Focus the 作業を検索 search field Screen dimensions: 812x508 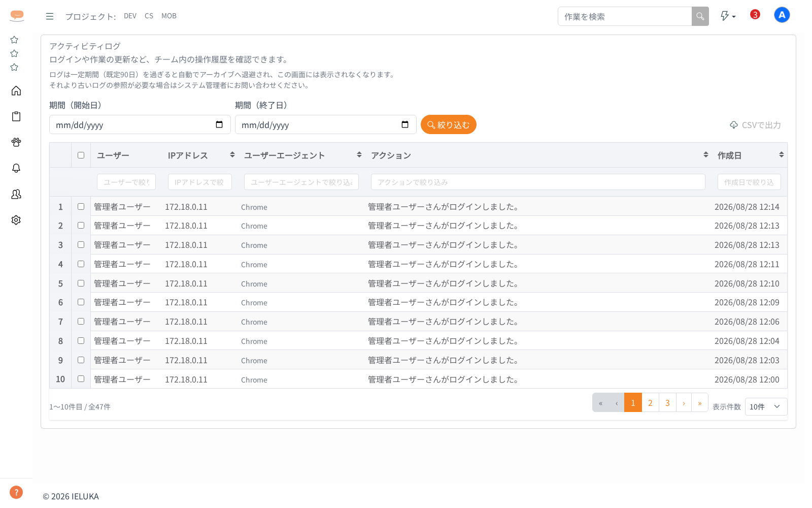coord(625,16)
